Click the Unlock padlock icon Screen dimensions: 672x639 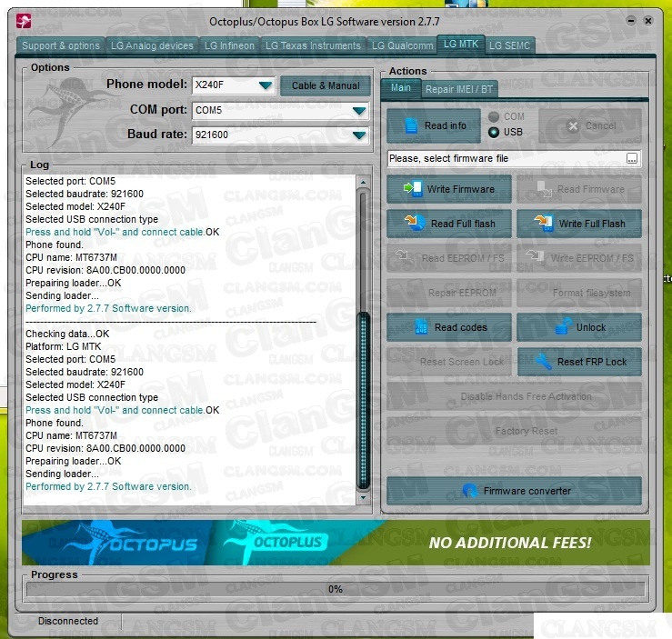point(563,327)
